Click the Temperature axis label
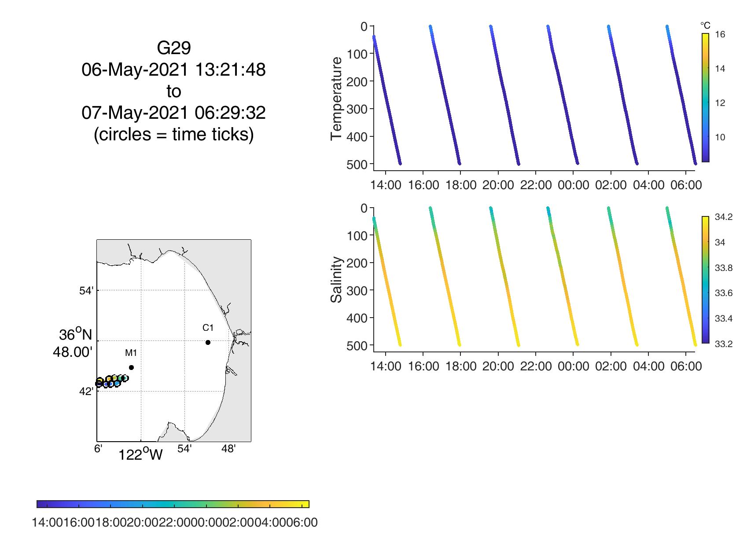This screenshot has width=747, height=560. pyautogui.click(x=336, y=98)
